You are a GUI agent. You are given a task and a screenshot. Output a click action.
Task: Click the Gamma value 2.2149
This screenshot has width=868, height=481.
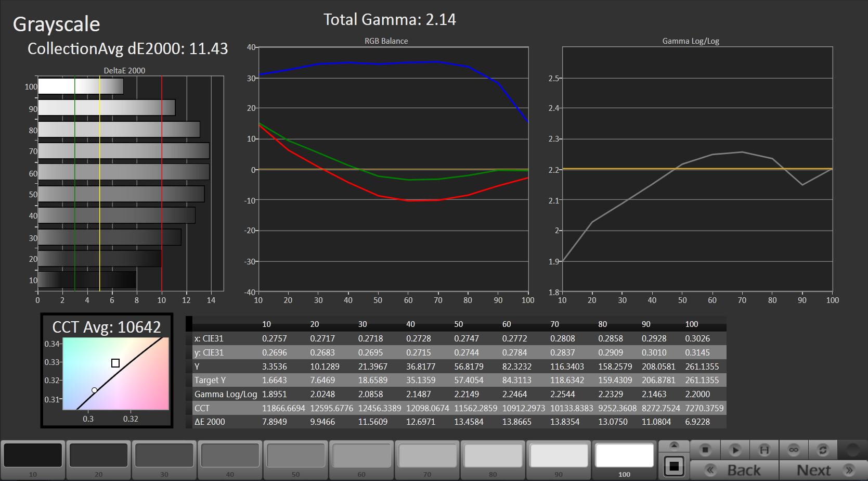[x=467, y=394]
